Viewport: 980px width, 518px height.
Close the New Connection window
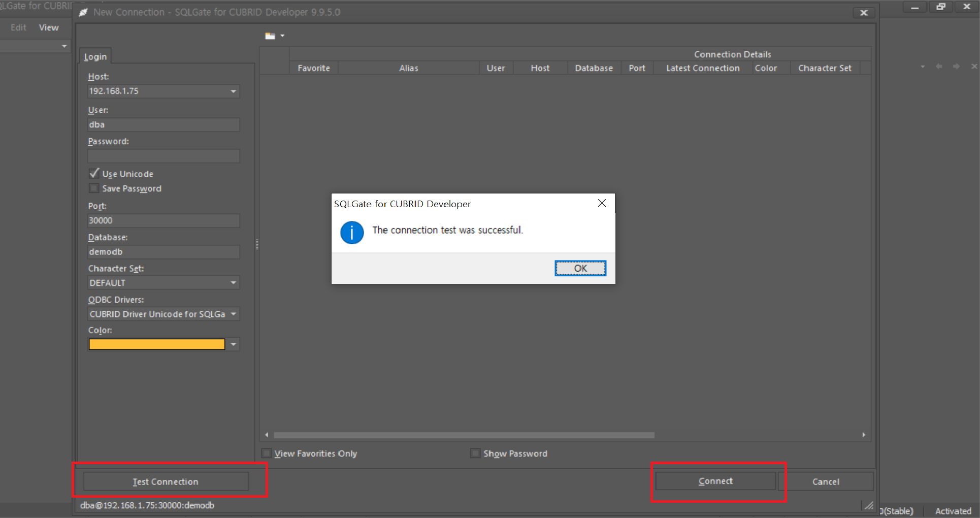tap(864, 13)
